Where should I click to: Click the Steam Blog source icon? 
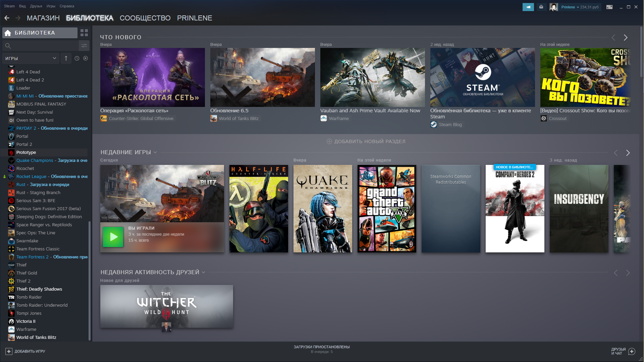[434, 124]
